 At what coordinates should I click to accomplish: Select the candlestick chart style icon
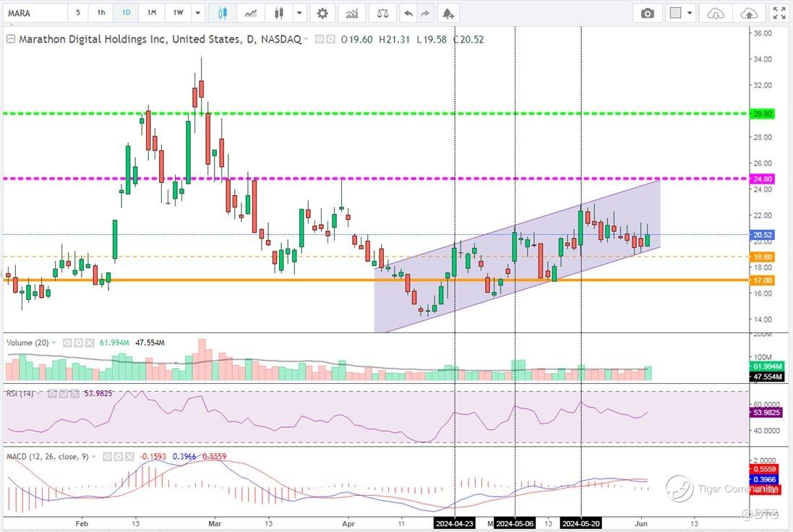[x=223, y=13]
